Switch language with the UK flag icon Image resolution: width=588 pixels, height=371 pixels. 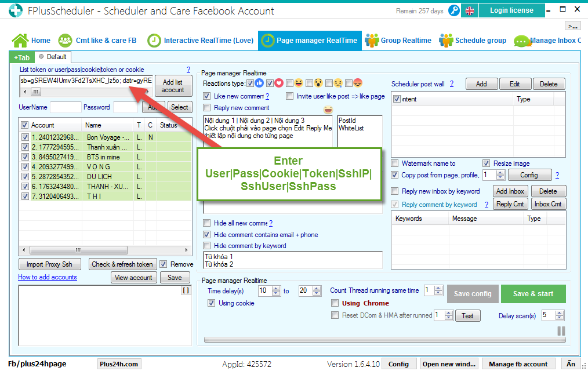tap(470, 10)
